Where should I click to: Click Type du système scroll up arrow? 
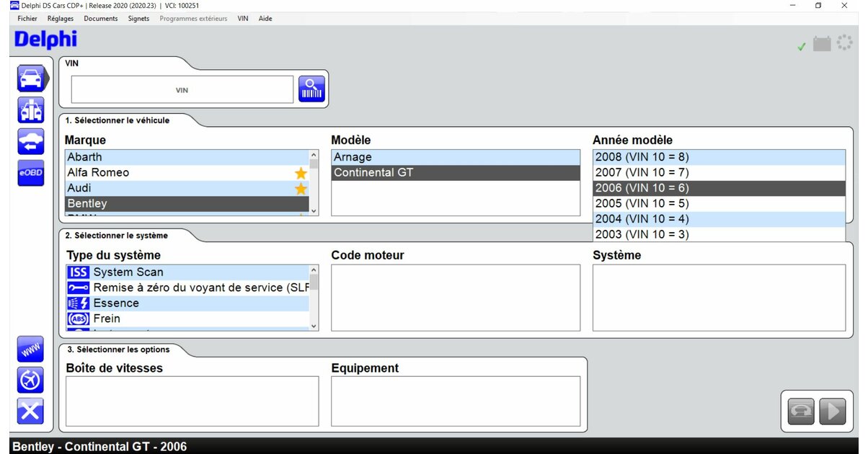click(x=314, y=270)
